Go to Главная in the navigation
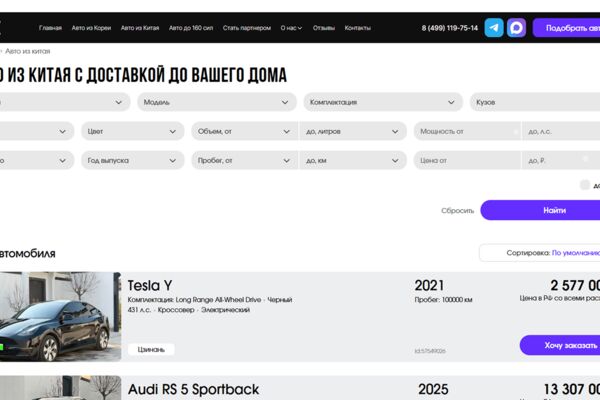 (x=50, y=28)
